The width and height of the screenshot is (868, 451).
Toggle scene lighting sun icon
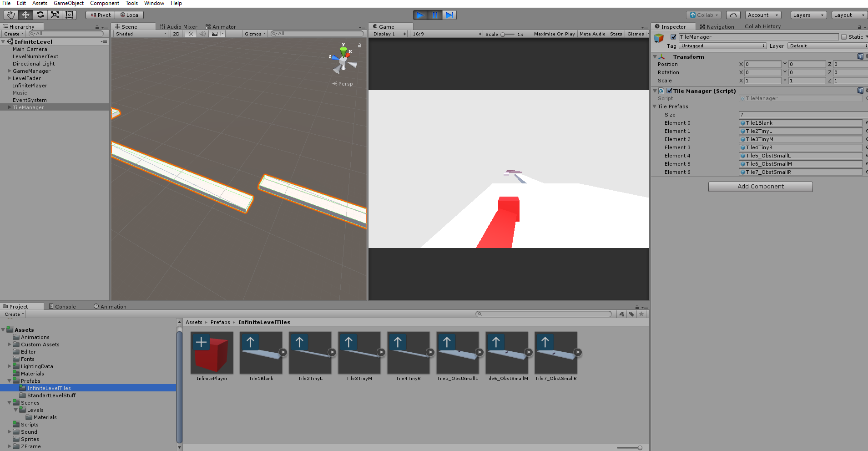[191, 34]
